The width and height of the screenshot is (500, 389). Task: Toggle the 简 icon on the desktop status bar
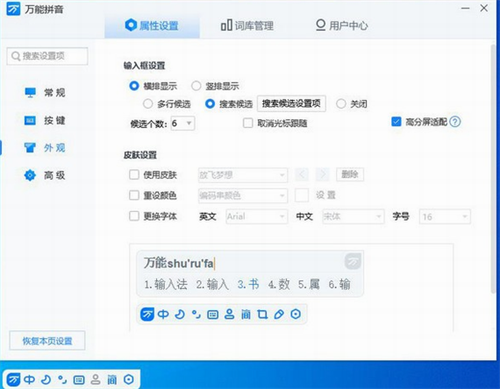coord(112,379)
